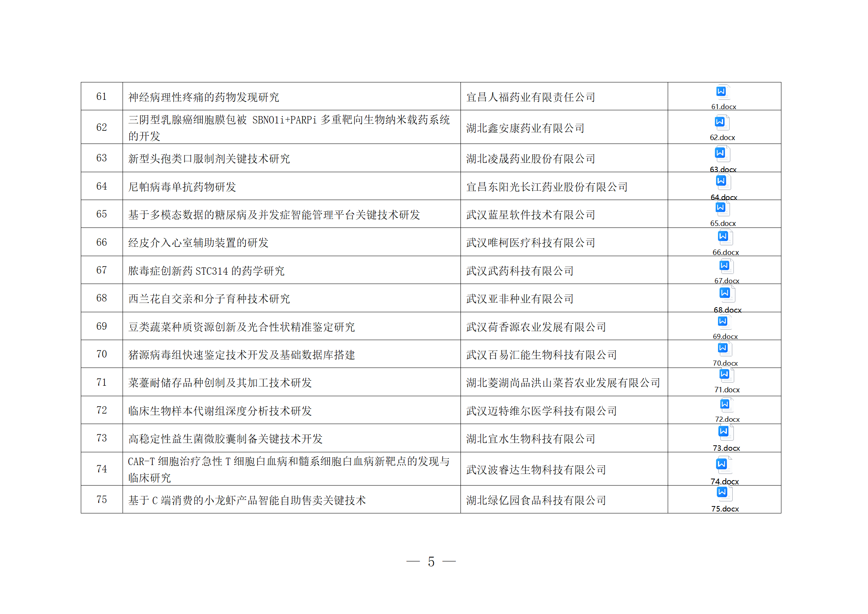
Task: Select project title 脓毒症创新药 STC314 的药学研究
Action: (x=206, y=271)
